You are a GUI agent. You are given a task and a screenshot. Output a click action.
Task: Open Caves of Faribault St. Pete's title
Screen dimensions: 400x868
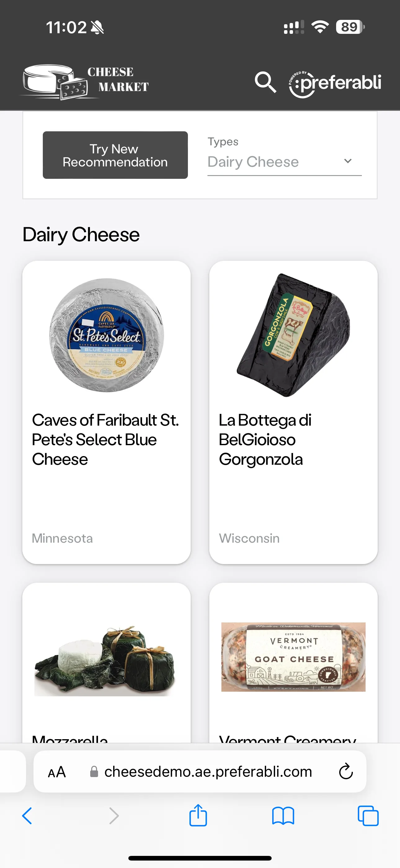(105, 439)
